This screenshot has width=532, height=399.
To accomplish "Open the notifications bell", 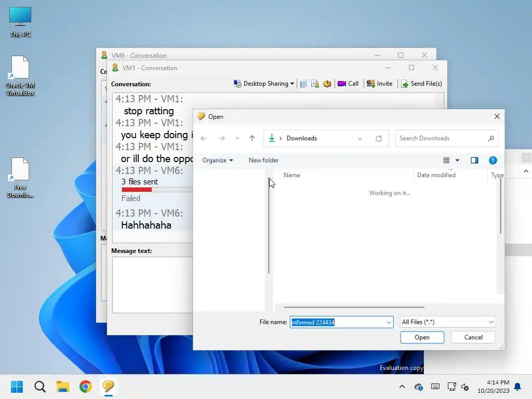I will 518,387.
